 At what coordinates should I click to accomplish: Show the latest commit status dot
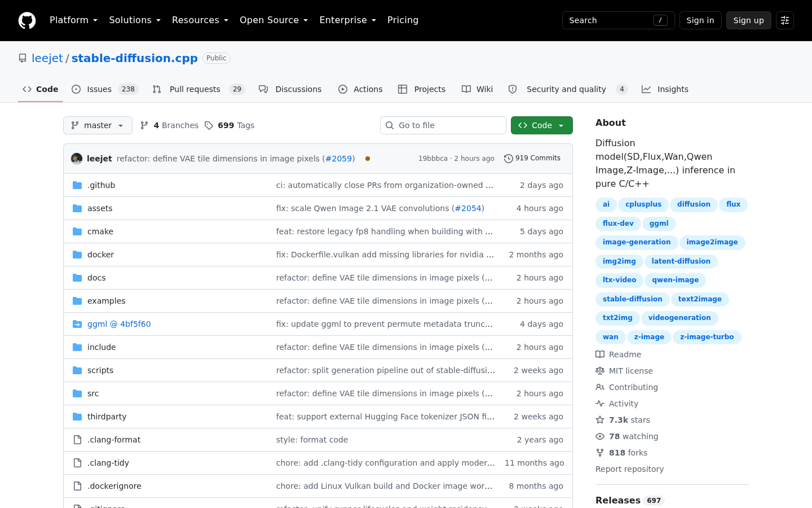[x=368, y=159]
